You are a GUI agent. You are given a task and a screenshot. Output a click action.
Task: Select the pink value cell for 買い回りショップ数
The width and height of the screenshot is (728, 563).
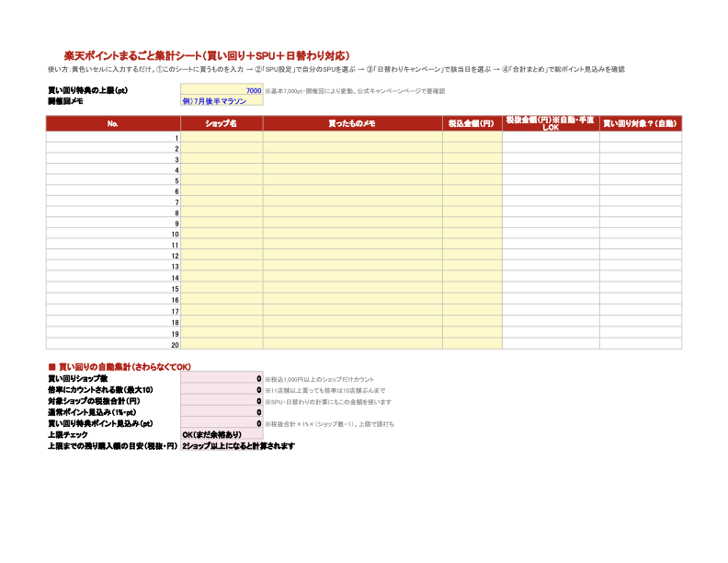222,378
